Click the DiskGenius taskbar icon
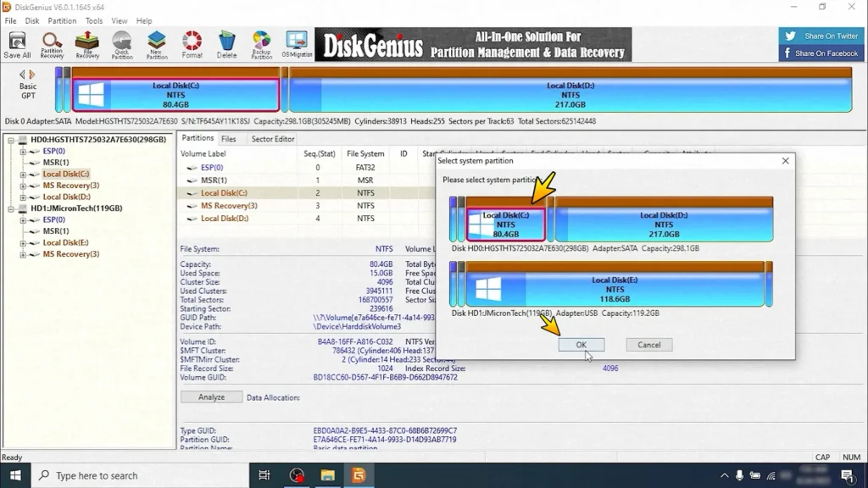The height and width of the screenshot is (488, 868). (x=359, y=475)
